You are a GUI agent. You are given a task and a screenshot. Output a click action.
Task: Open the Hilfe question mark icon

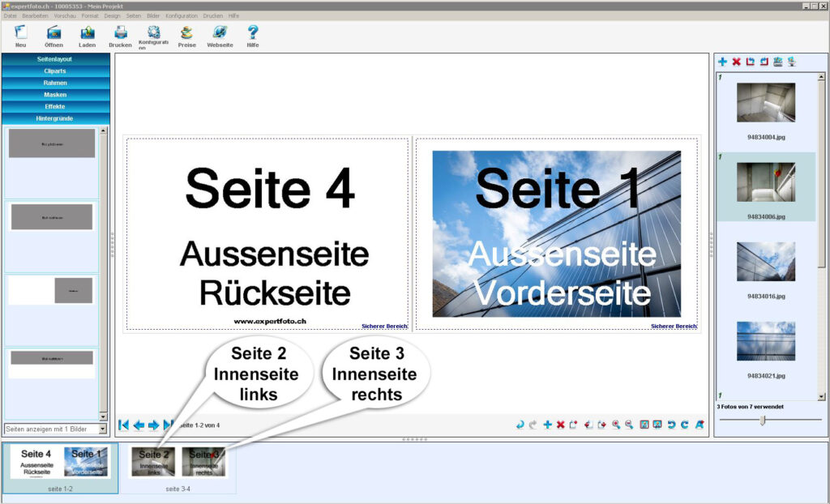253,34
